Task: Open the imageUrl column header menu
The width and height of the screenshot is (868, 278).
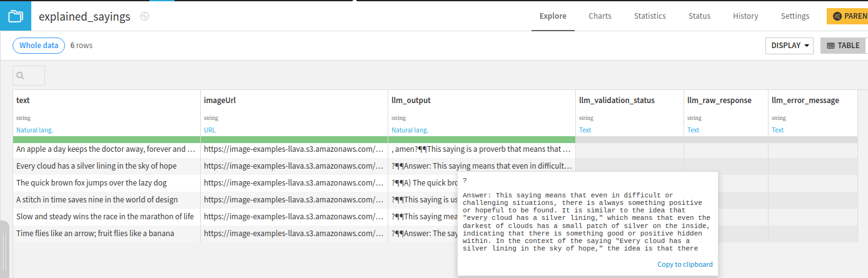Action: (220, 100)
